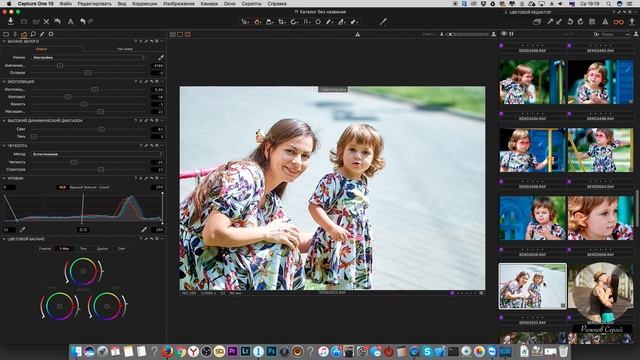Click the exposure warning triangle in top toolbar

pos(605,22)
